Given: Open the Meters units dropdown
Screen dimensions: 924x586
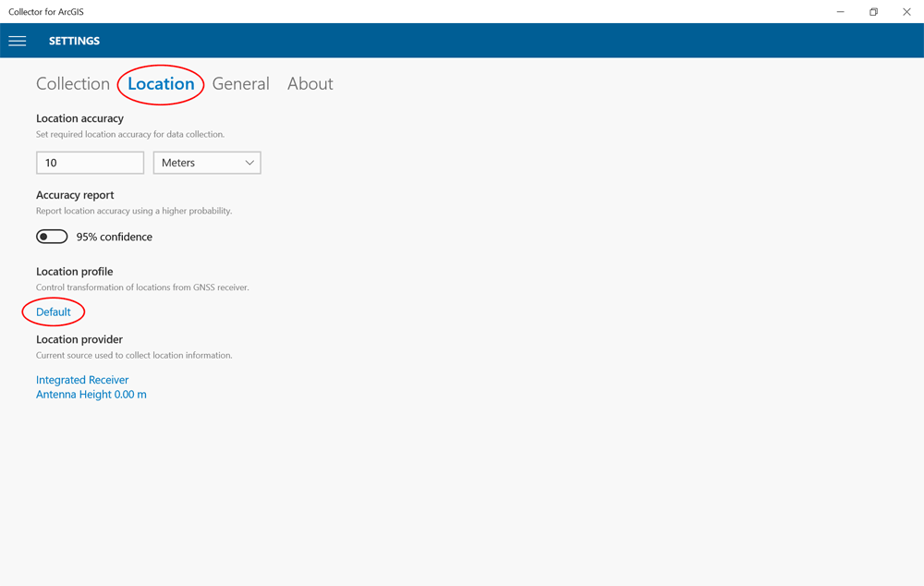Looking at the screenshot, I should pos(207,163).
